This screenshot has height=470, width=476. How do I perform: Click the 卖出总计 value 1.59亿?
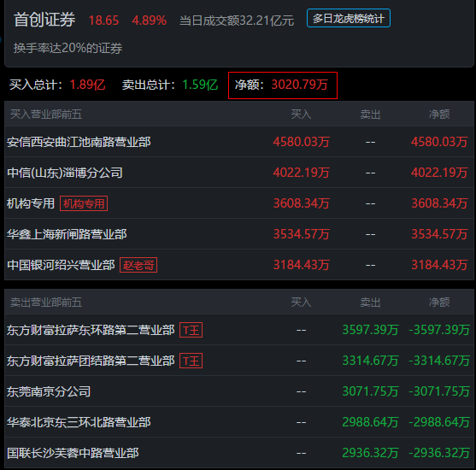click(200, 85)
